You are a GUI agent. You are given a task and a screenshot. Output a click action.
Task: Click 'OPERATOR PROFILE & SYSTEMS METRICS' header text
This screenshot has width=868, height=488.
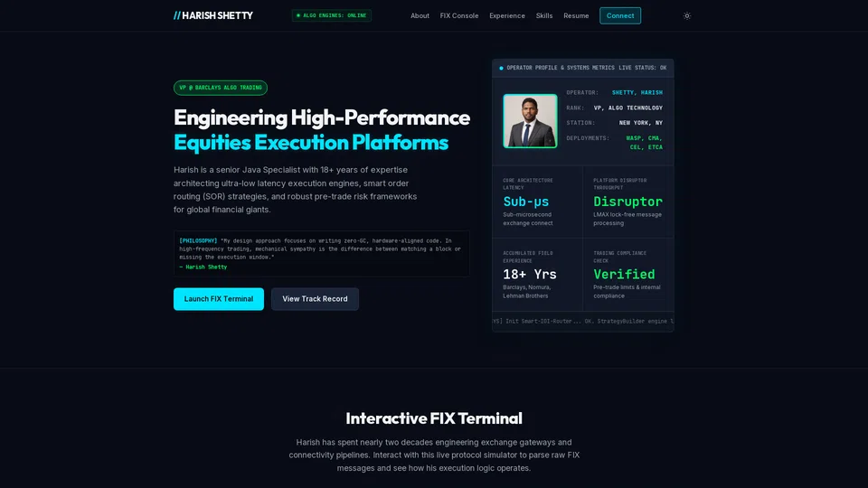(x=561, y=68)
